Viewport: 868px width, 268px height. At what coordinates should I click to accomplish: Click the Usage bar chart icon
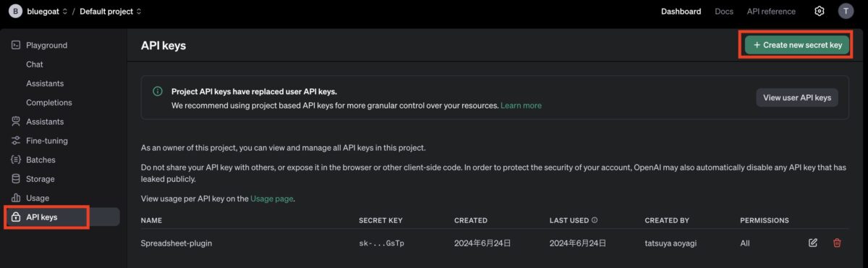[16, 198]
